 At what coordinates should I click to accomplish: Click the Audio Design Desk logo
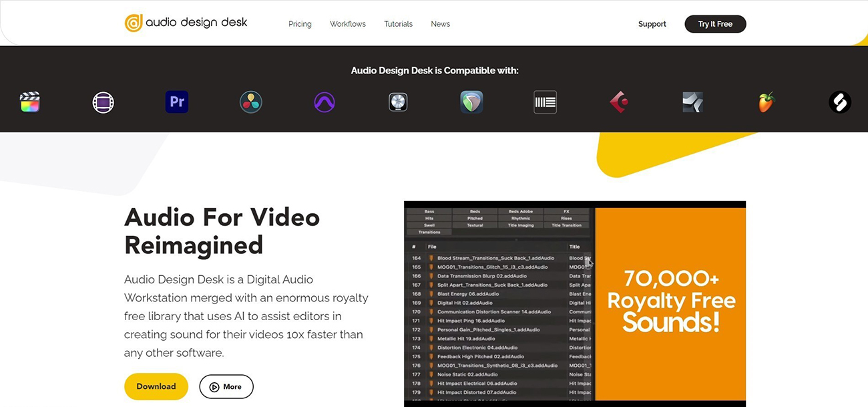[x=186, y=23]
